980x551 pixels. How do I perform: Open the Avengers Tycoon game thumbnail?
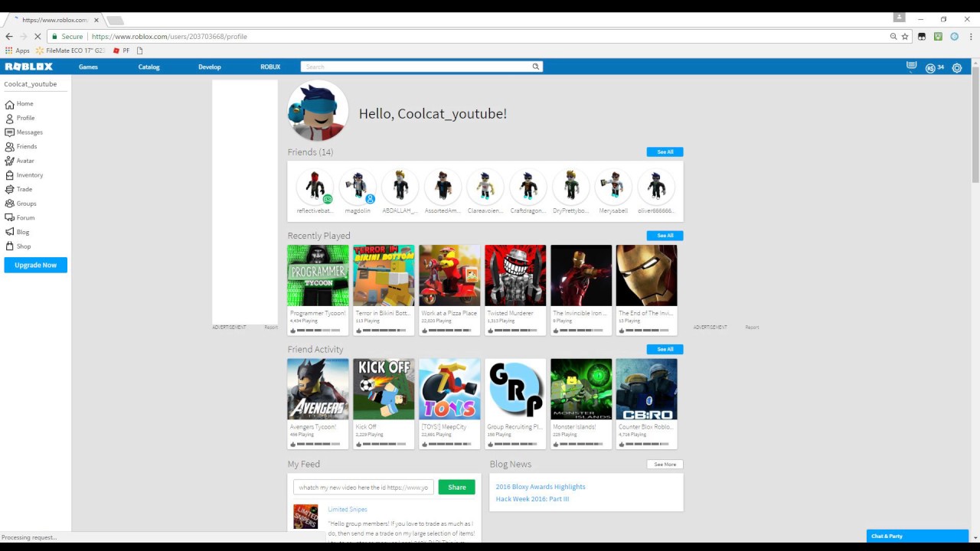pyautogui.click(x=318, y=390)
